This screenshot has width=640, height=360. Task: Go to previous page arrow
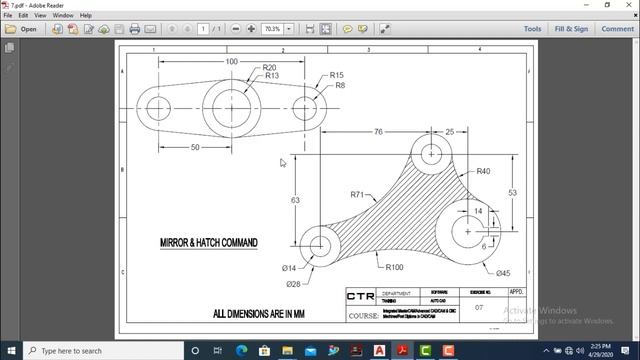(172, 29)
